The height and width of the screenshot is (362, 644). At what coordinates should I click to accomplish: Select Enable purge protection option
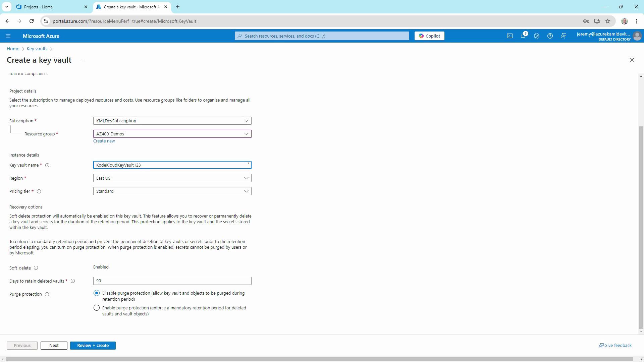pos(97,308)
